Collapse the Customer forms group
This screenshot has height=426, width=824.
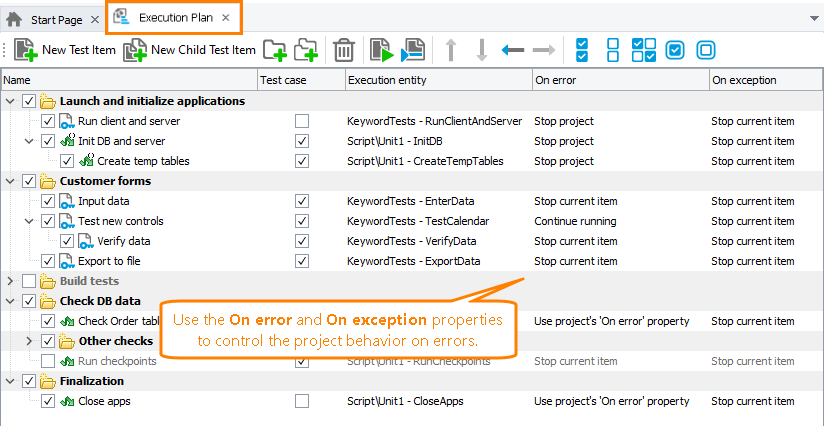pyautogui.click(x=11, y=181)
